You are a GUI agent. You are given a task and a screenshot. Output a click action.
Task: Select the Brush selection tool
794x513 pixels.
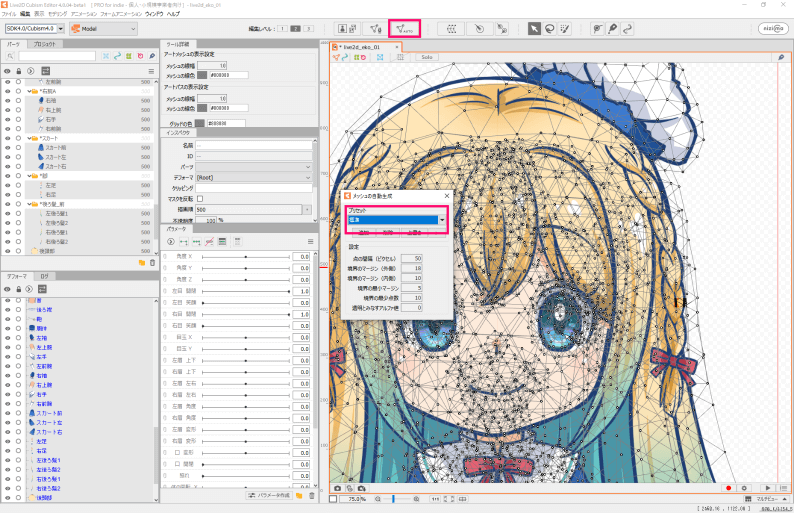564,29
